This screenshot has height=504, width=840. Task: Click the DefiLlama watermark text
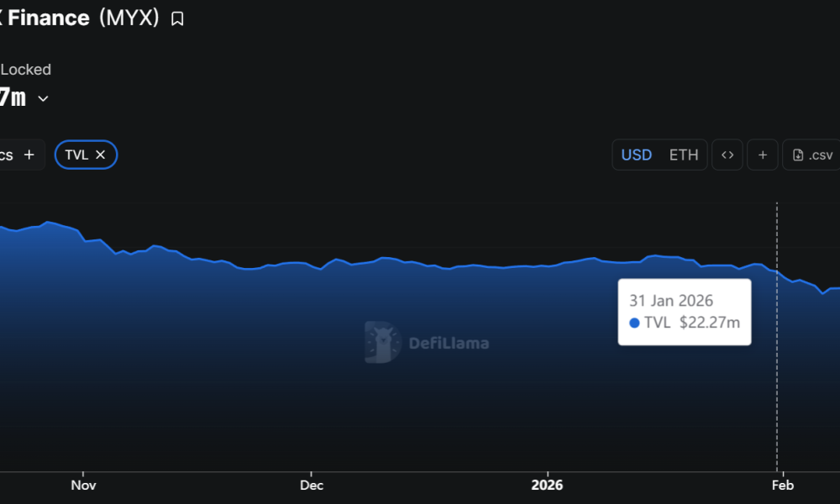(x=449, y=343)
